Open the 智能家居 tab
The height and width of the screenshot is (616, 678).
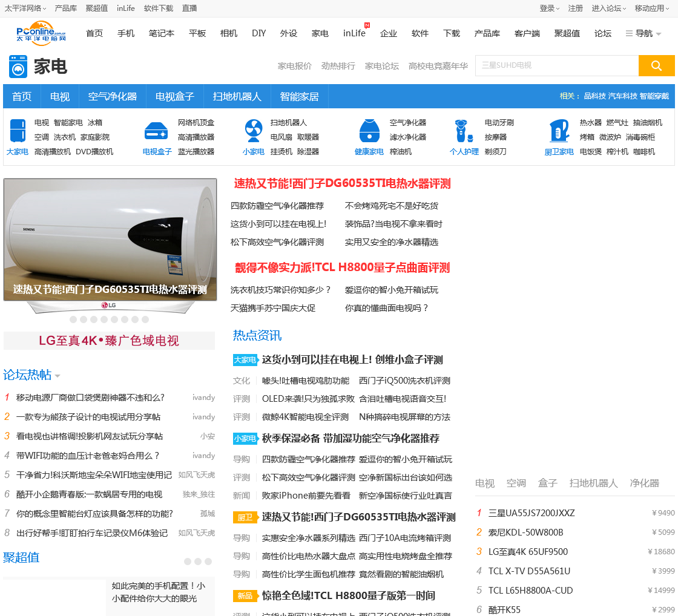pyautogui.click(x=299, y=96)
